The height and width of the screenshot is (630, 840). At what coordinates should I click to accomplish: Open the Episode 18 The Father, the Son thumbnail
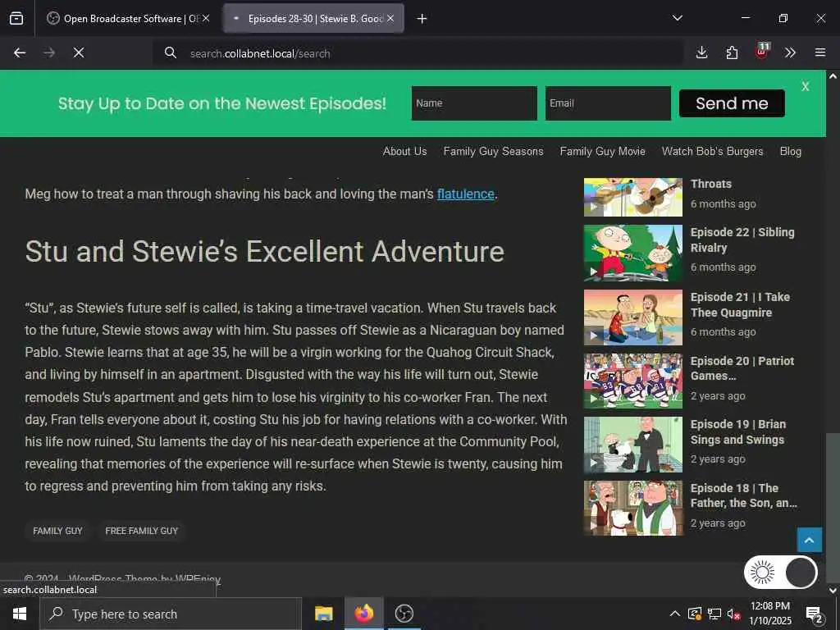point(633,508)
